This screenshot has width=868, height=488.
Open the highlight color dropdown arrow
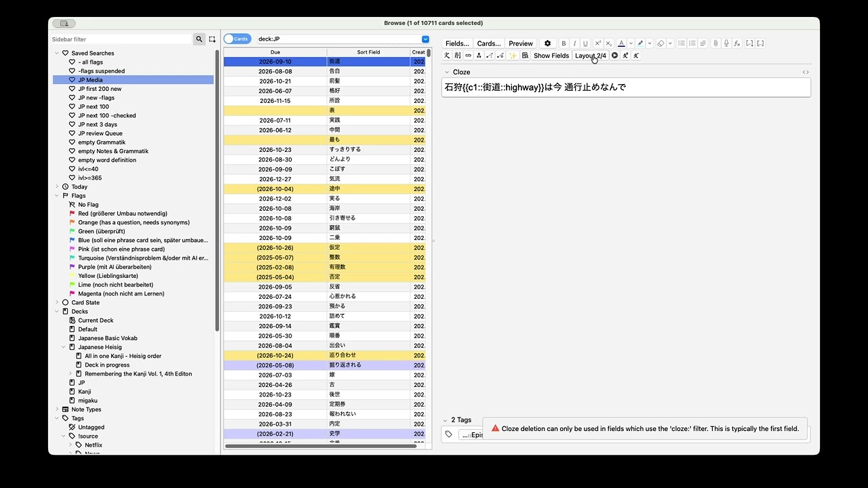pyautogui.click(x=650, y=43)
